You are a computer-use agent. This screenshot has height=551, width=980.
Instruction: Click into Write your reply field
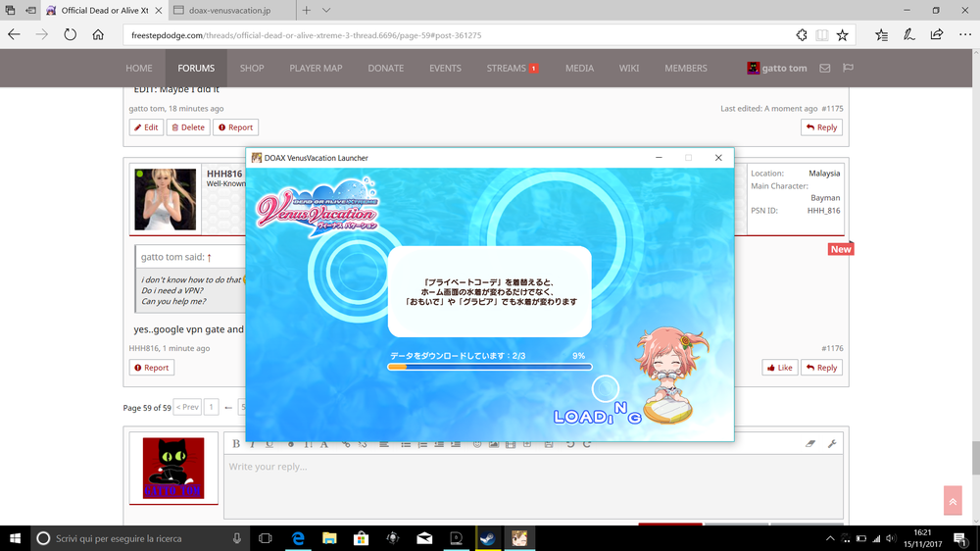(533, 486)
